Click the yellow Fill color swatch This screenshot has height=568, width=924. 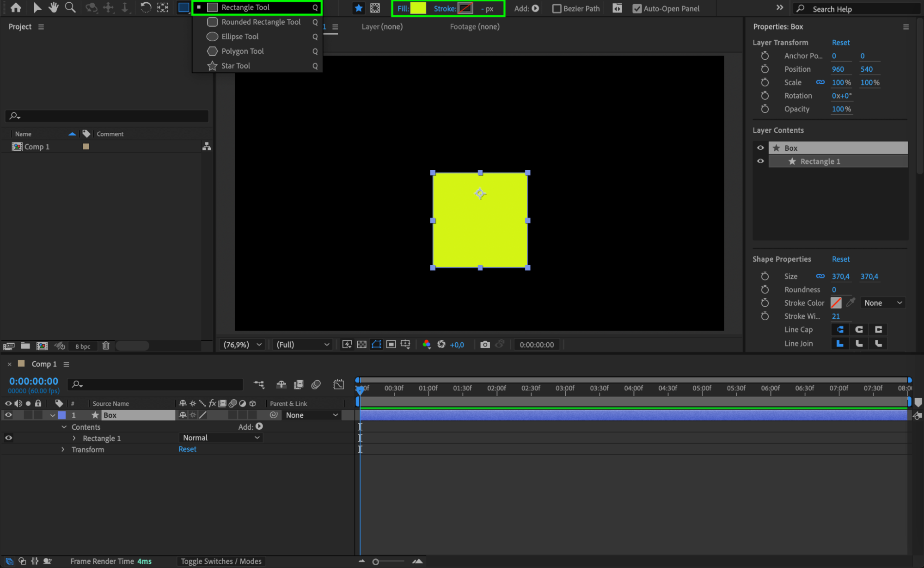418,8
